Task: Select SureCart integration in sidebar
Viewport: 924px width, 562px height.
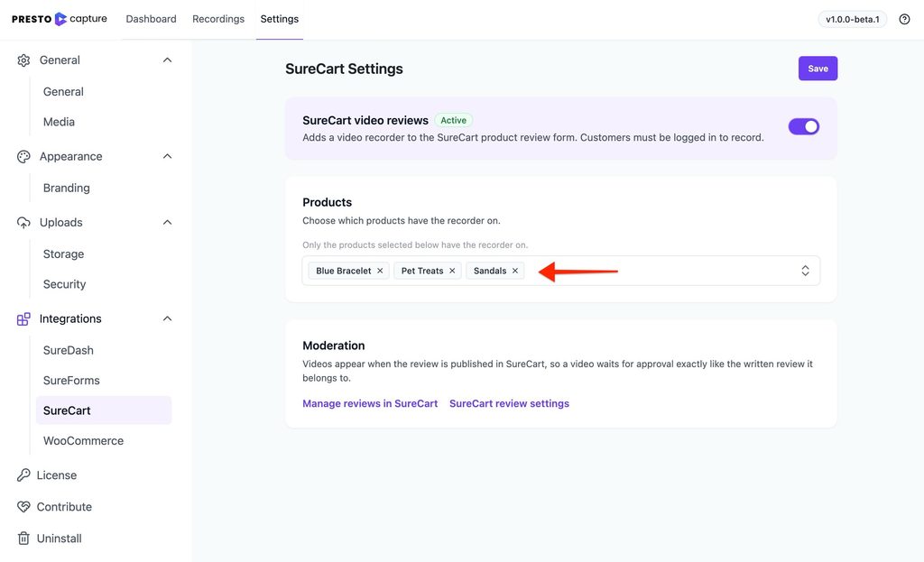Action: coord(104,410)
